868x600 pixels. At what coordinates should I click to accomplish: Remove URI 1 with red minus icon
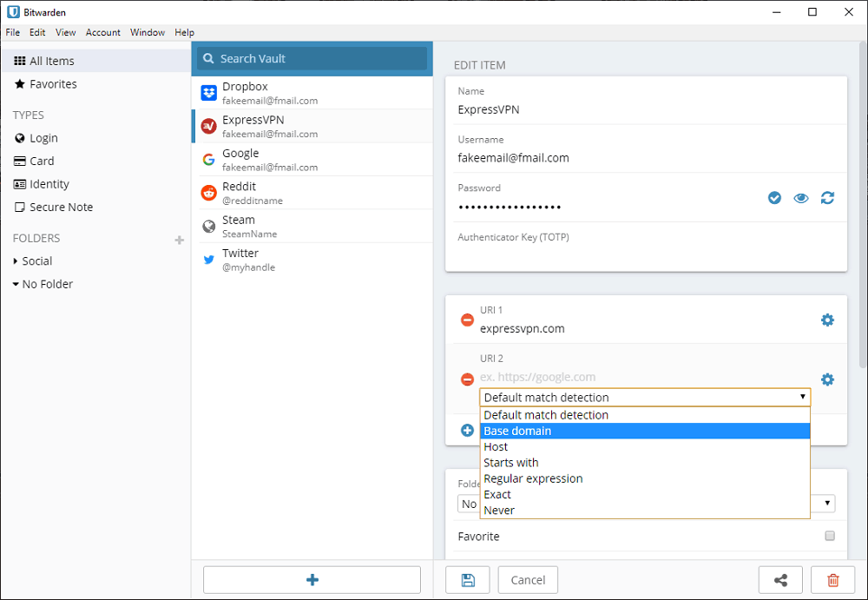467,320
